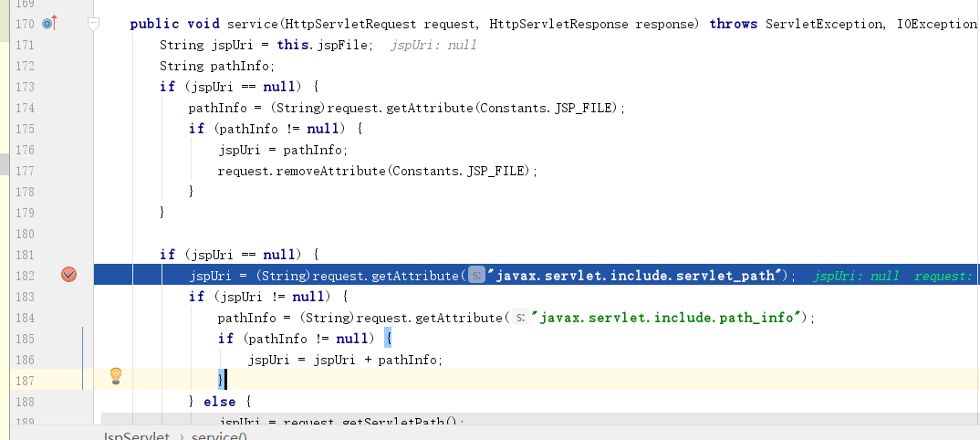Click the horizontal scrollbar below the code
The width and height of the screenshot is (980, 440).
pos(540,419)
